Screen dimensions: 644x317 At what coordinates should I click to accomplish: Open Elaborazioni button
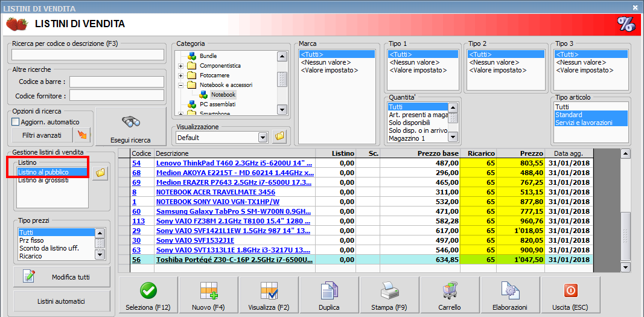(x=510, y=295)
